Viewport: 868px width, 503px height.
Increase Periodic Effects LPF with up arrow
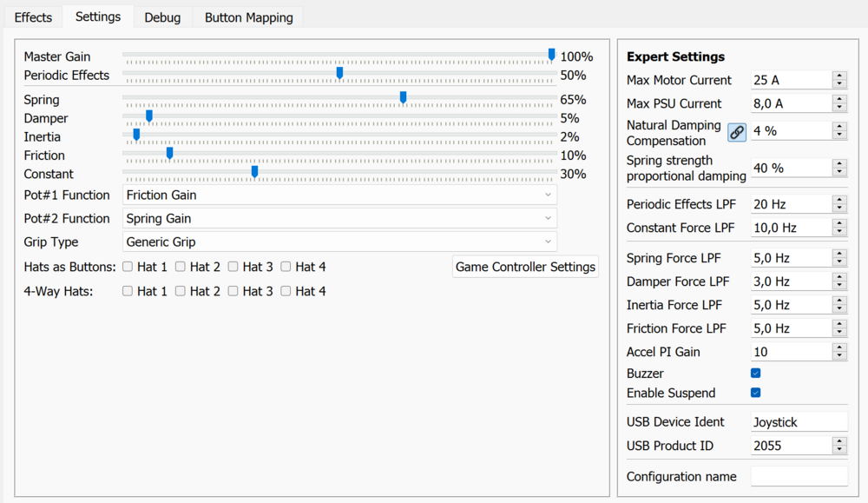click(x=839, y=200)
